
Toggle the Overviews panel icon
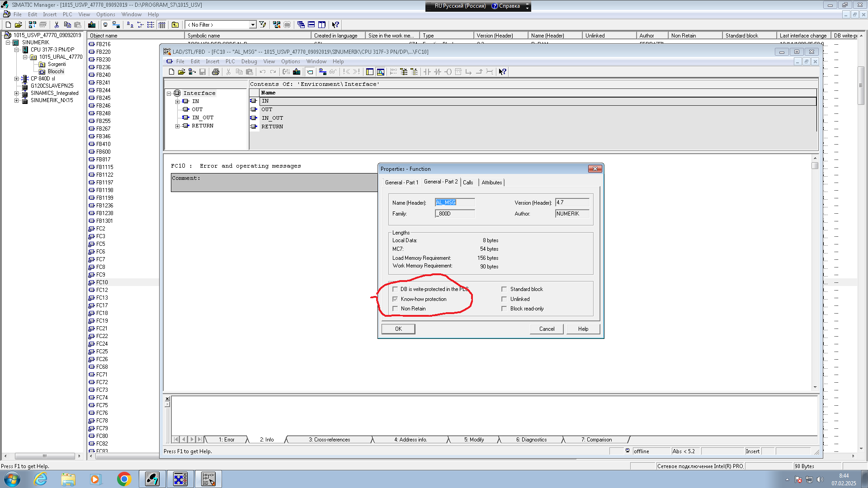click(x=370, y=72)
